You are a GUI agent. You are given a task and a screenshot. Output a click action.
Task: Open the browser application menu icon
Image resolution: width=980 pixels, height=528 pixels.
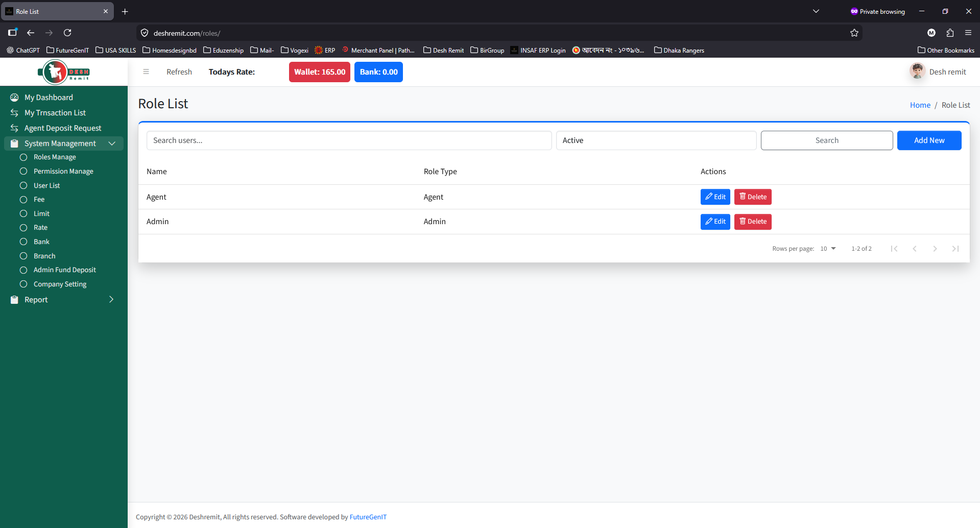(968, 33)
